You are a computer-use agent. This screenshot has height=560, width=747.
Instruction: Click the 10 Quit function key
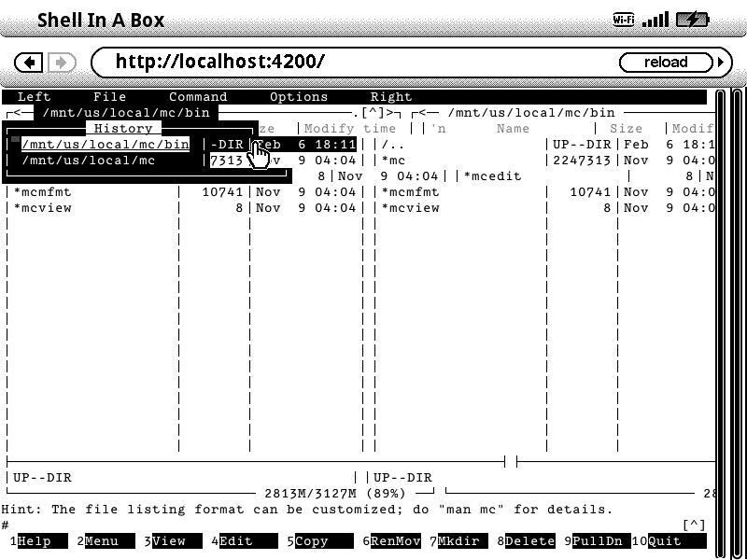669,541
